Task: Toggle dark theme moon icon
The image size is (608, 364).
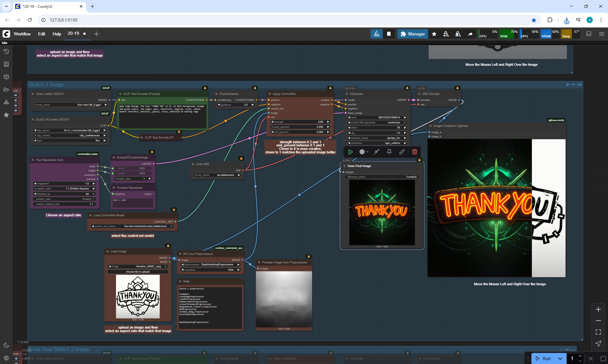Action: tap(6, 345)
